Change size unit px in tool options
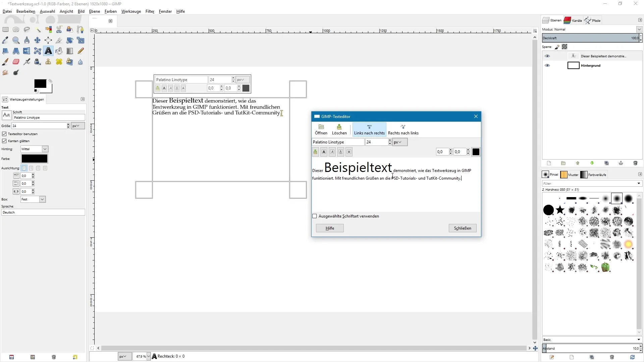Screen dimensions: 644x362 [x=78, y=126]
